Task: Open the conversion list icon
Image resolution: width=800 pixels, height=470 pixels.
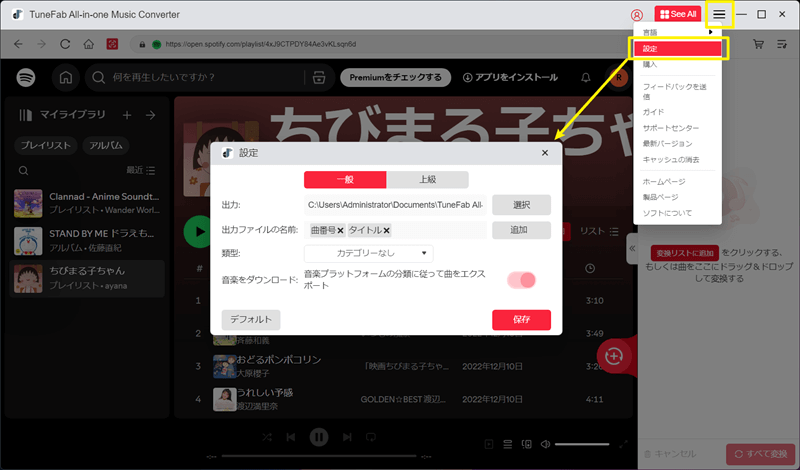Action: coord(782,44)
